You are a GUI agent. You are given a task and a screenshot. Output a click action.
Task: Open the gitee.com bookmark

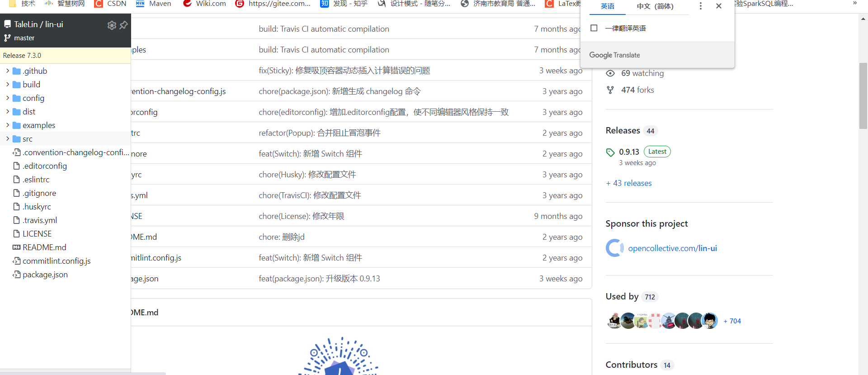[273, 4]
